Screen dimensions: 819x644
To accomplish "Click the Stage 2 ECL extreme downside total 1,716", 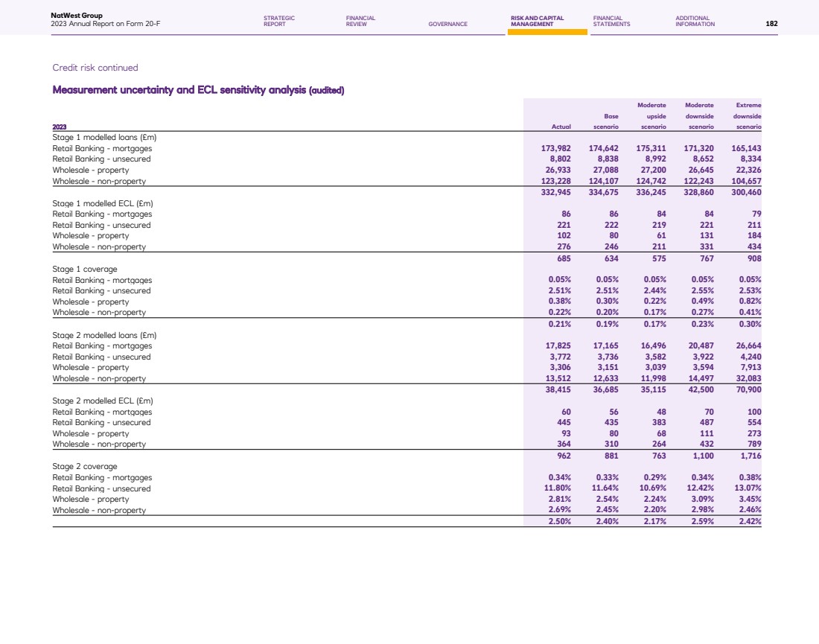I will point(747,455).
